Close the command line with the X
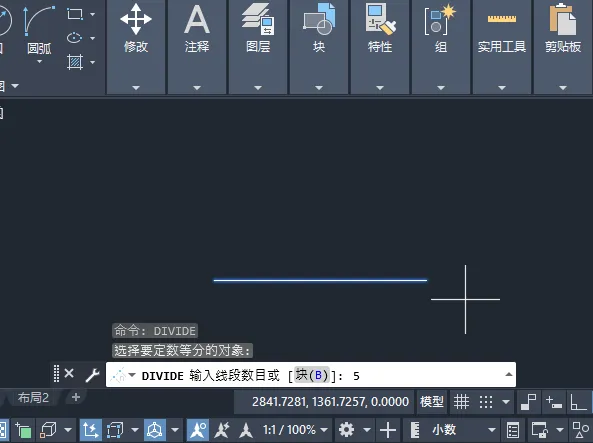593x443 pixels. click(x=69, y=374)
